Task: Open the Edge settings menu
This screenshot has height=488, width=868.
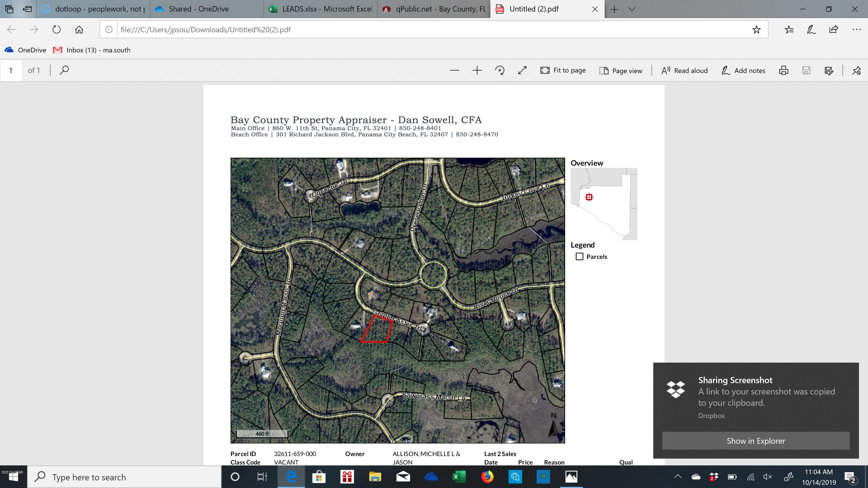Action: click(x=856, y=30)
